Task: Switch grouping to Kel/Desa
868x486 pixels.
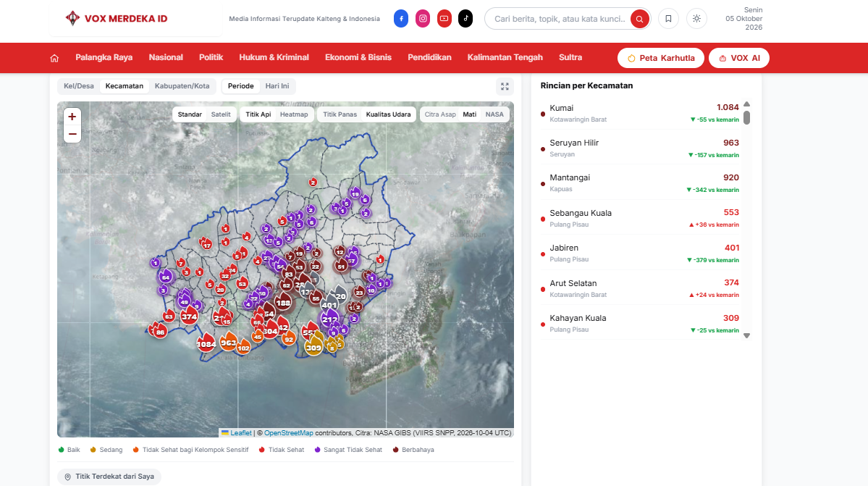Action: (x=79, y=86)
